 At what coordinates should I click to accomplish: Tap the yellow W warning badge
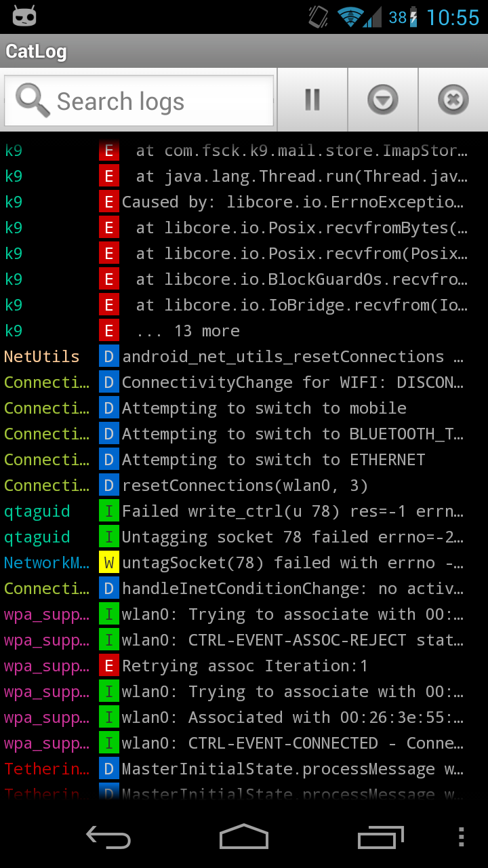tap(108, 563)
